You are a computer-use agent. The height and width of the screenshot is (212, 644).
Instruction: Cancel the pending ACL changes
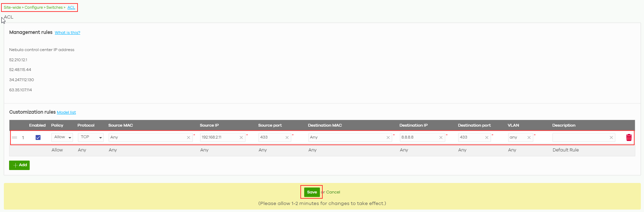(x=333, y=192)
